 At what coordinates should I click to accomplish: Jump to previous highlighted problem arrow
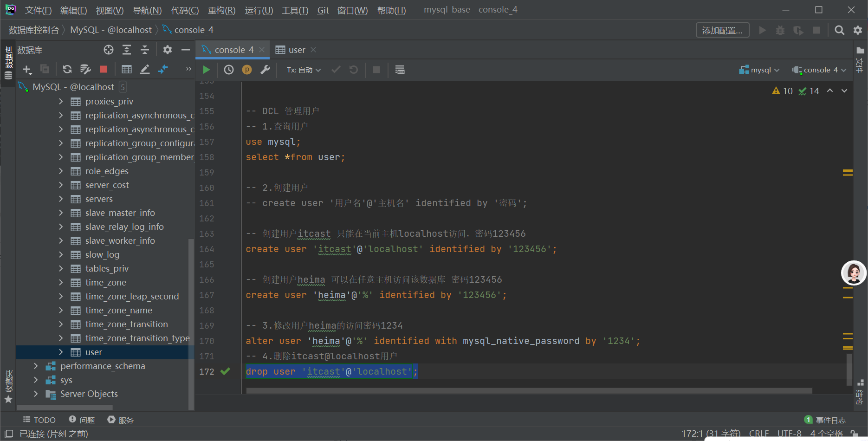[830, 91]
